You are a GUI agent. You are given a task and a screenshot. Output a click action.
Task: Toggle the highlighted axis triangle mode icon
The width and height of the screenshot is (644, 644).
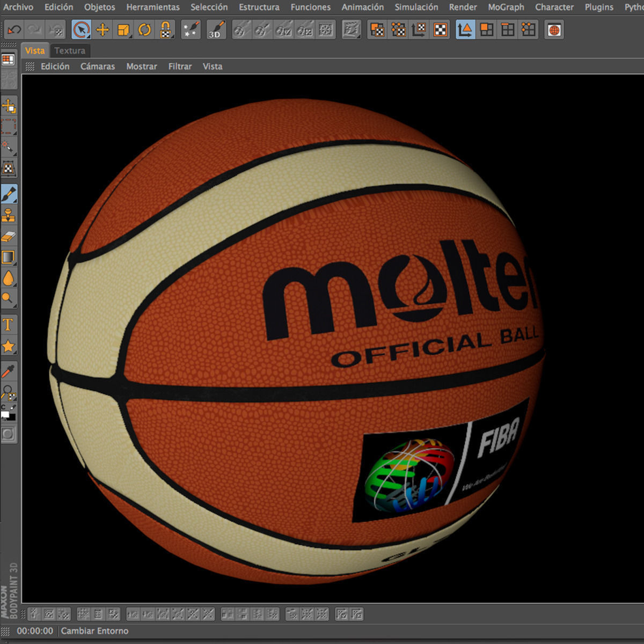pos(465,30)
